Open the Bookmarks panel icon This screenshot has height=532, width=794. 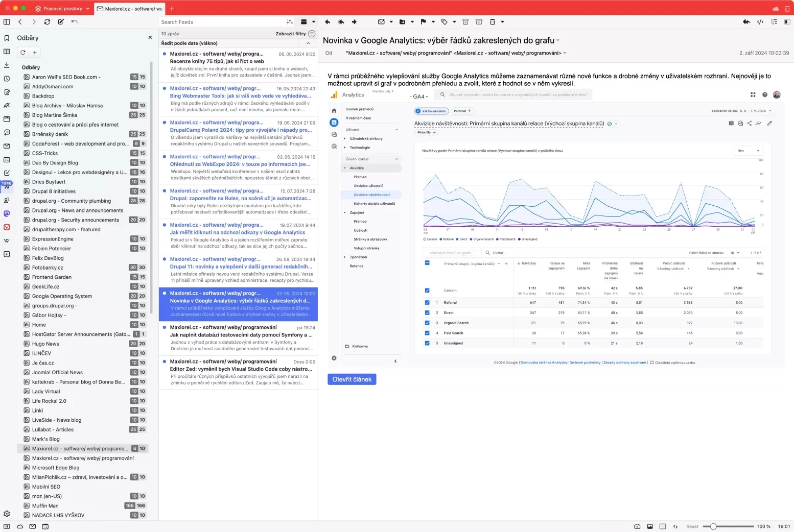tap(7, 38)
